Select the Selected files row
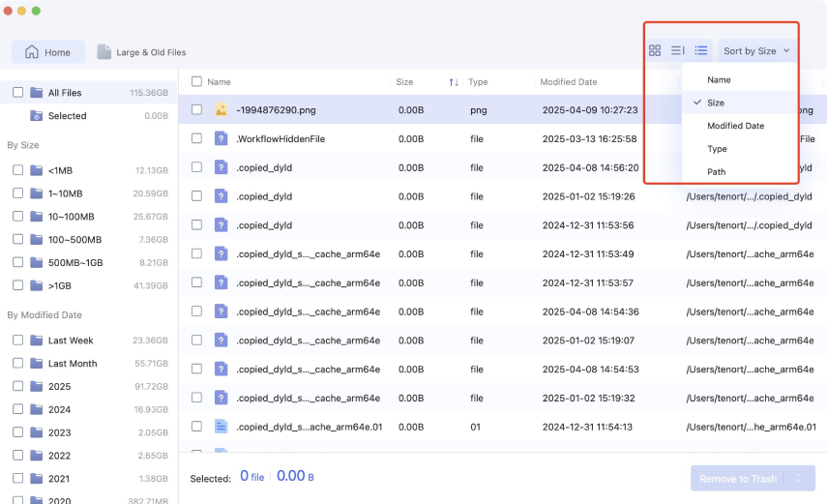This screenshot has height=504, width=827. [x=89, y=115]
